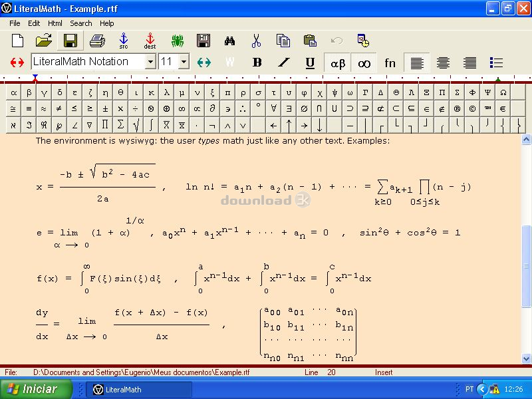This screenshot has width=532, height=399.
Task: Open find with the binoculars icon
Action: tap(229, 41)
